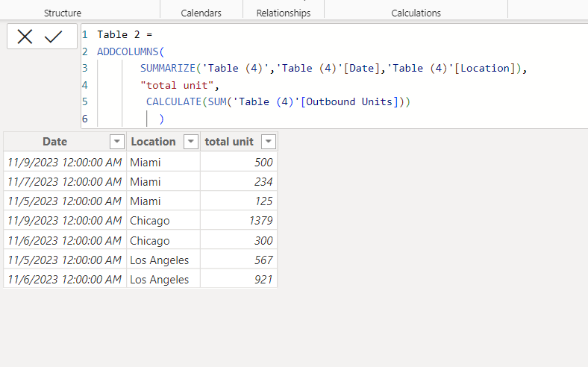Select the total unit value 234
588x367 pixels.
(239, 182)
